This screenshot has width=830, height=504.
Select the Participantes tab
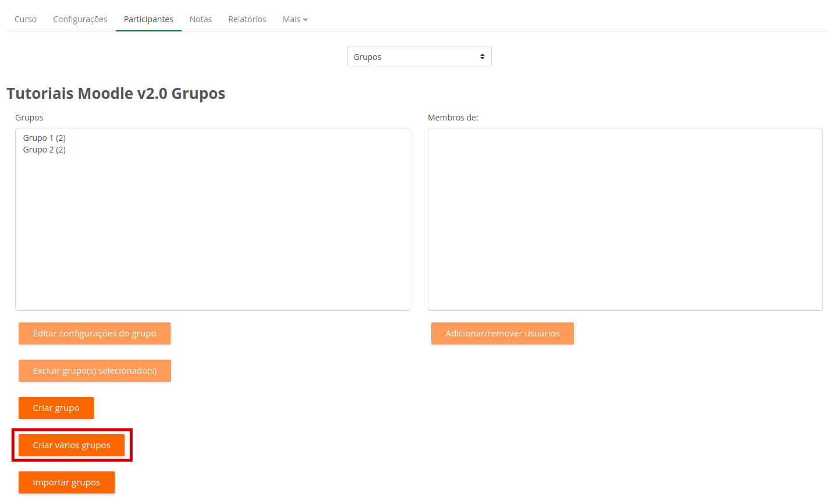coord(148,19)
